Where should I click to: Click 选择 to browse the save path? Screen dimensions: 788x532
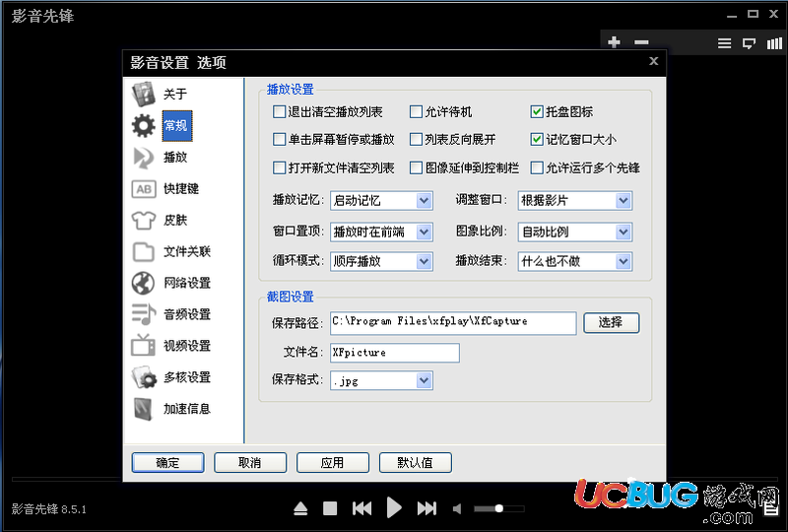[611, 323]
